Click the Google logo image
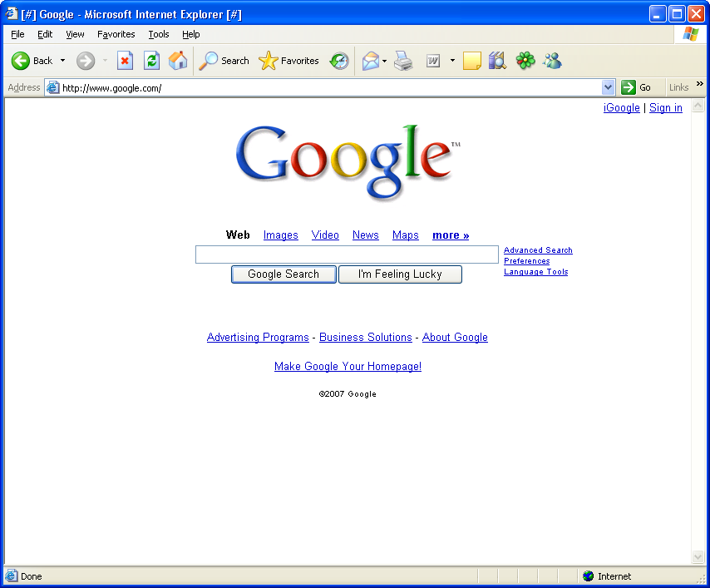This screenshot has width=710, height=588. click(348, 162)
